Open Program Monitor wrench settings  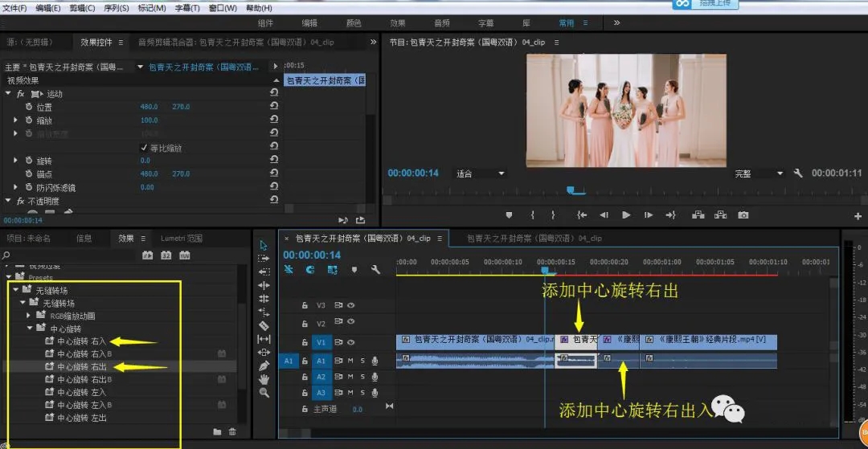pos(798,173)
